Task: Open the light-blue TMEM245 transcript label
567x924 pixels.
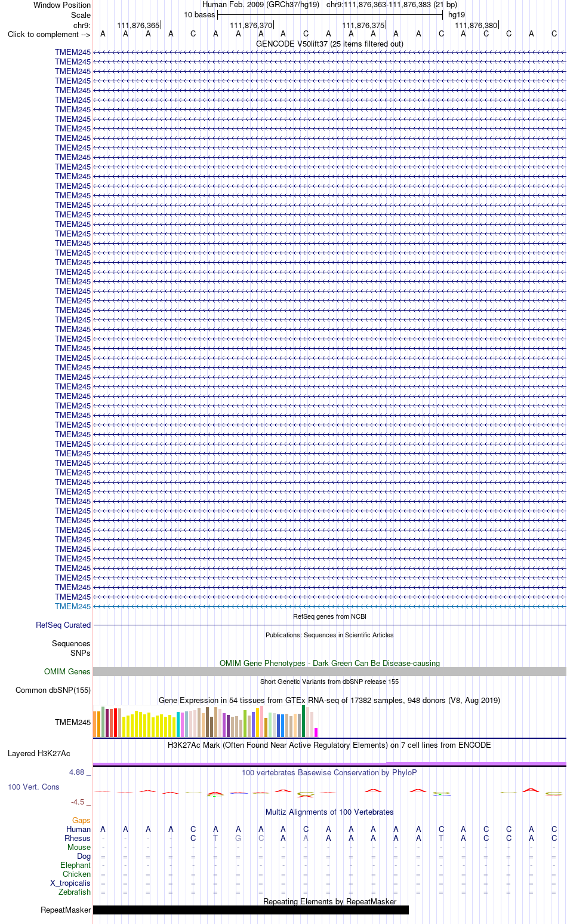Action: 73,606
